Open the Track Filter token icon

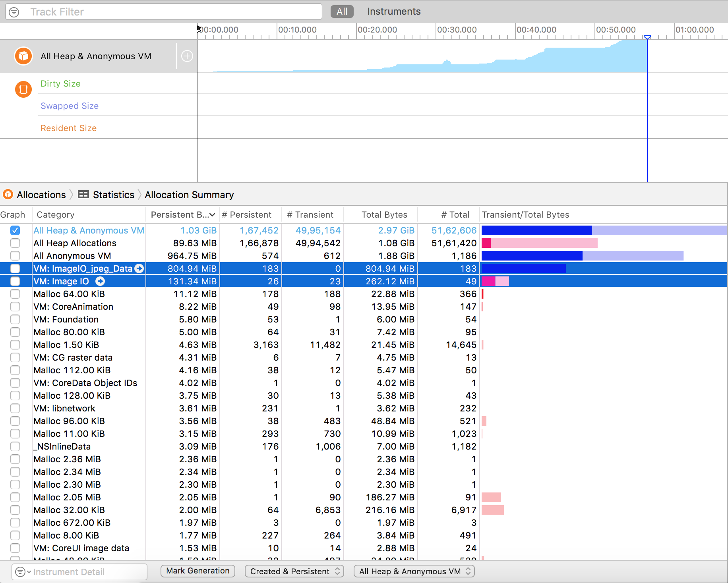click(x=14, y=12)
